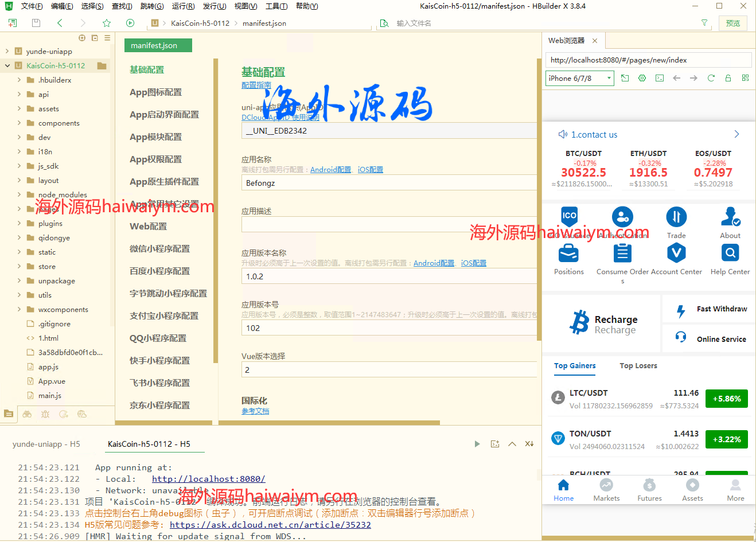
Task: Open the localhost:8080 link in console
Action: click(208, 479)
